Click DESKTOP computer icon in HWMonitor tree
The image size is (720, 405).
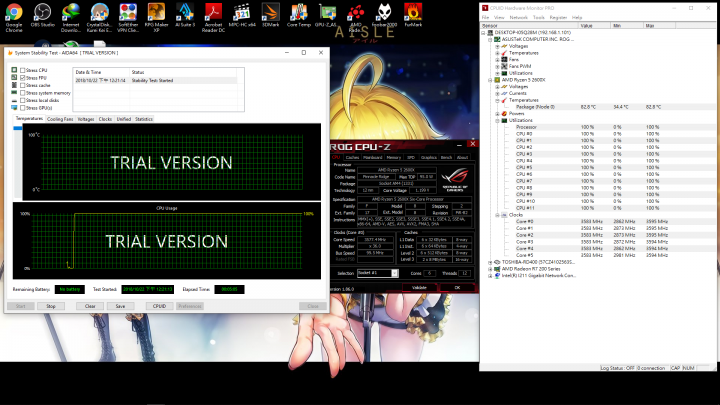[490, 33]
